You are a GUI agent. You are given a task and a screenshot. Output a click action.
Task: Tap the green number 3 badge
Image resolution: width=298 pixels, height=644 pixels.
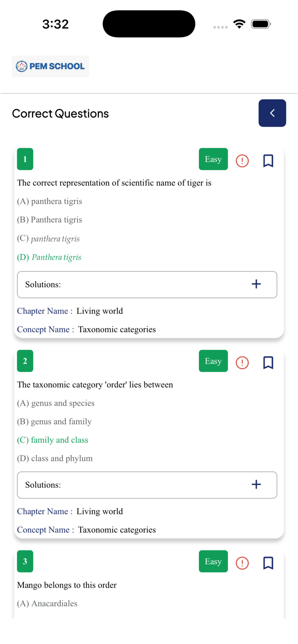[25, 561]
